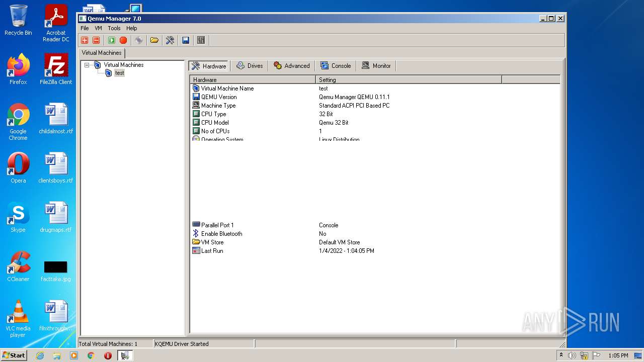Open childalmost.rtf desktop file

[56, 119]
